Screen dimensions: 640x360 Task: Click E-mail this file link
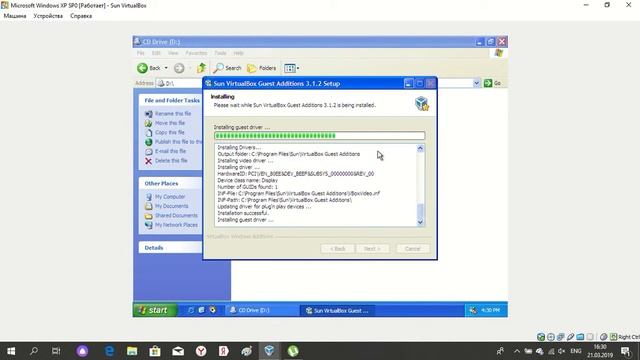170,151
